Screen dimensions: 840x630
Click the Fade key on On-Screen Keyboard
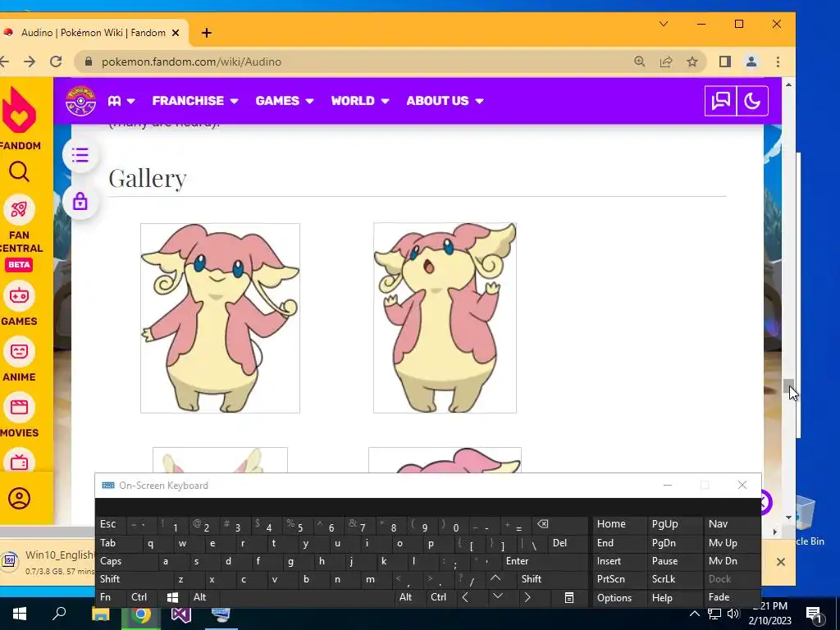click(x=732, y=597)
